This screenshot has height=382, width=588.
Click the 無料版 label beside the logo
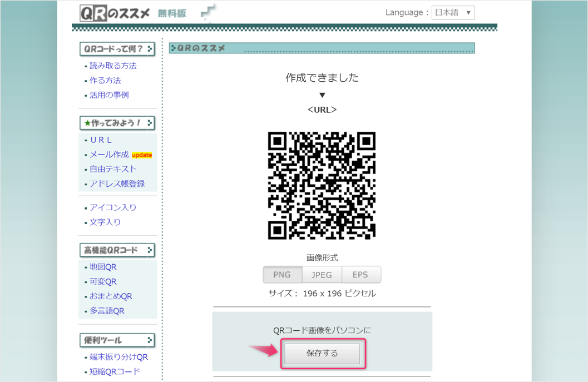(x=172, y=13)
